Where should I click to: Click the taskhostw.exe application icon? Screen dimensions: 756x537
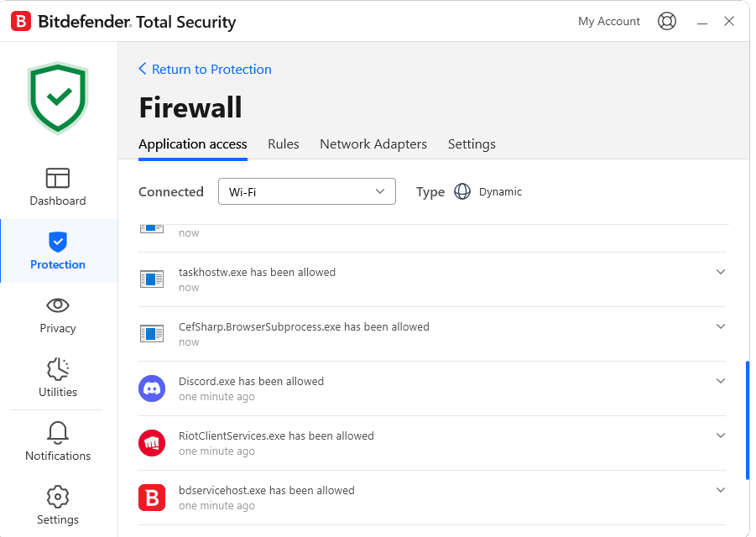coord(152,279)
